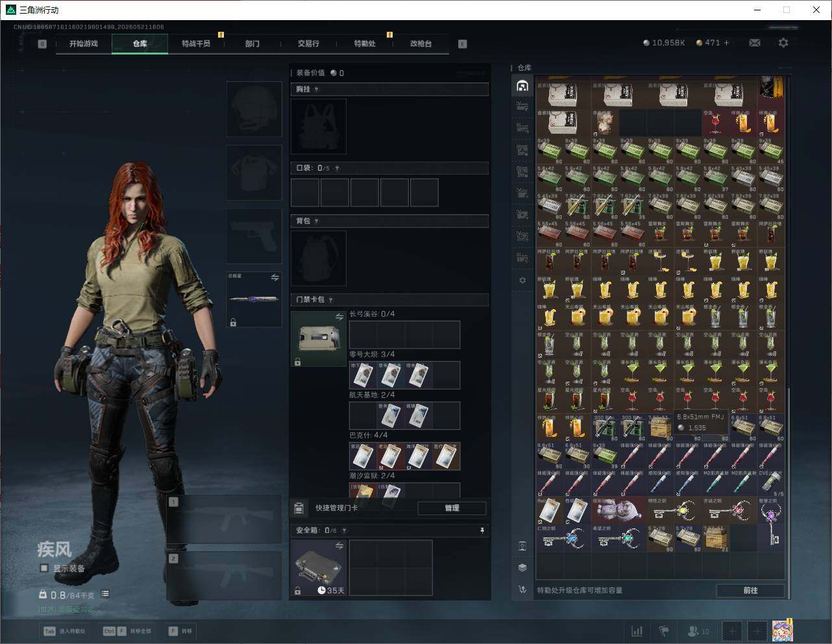832x644 pixels.
Task: Click the 前往 button below warehouse
Action: coord(751,590)
